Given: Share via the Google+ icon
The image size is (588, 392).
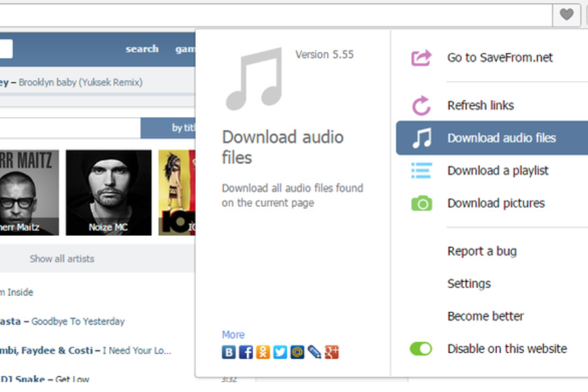Looking at the screenshot, I should pos(331,352).
